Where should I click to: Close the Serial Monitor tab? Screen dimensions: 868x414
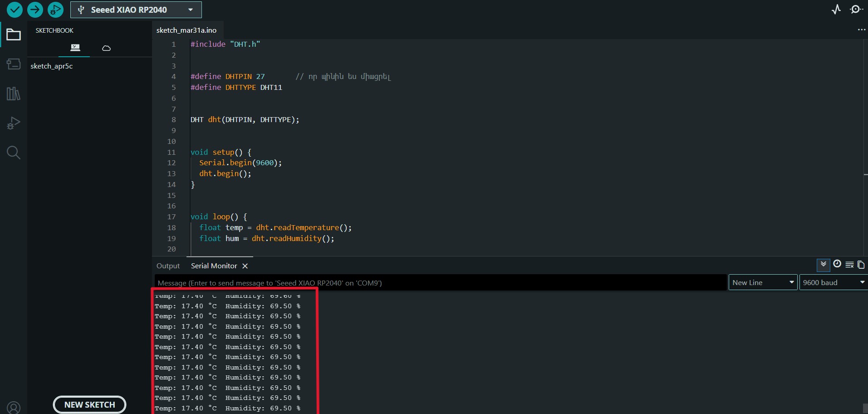245,266
